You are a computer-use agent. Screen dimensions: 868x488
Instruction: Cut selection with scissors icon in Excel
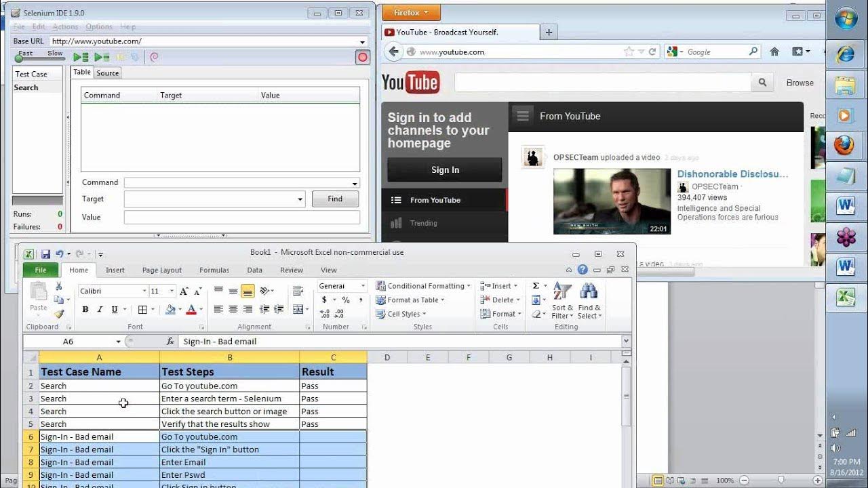[59, 287]
